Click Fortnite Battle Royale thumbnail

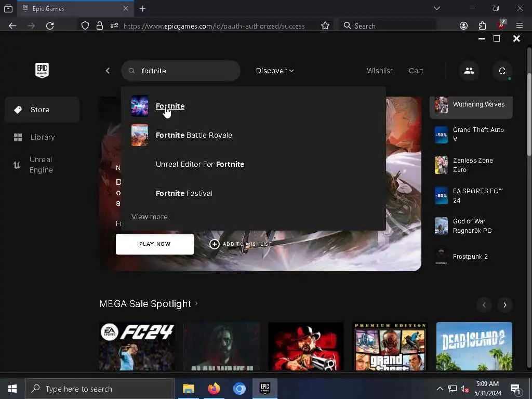click(x=140, y=135)
